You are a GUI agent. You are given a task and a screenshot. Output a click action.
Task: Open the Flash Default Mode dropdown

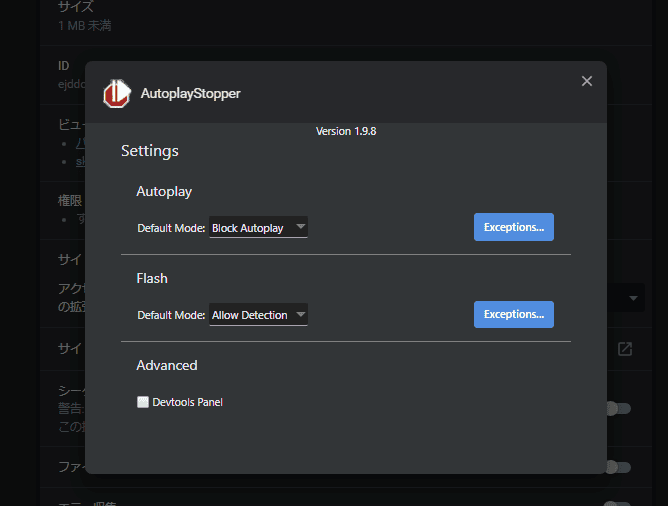pos(258,314)
